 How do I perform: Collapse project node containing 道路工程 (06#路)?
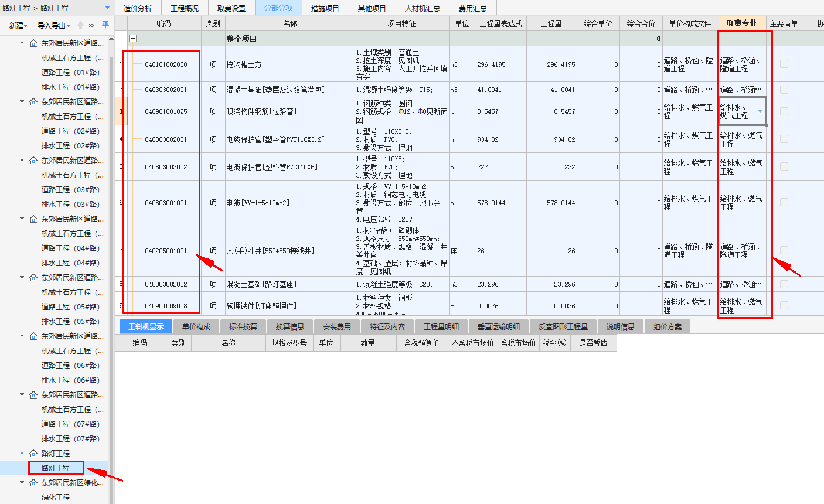pos(22,336)
